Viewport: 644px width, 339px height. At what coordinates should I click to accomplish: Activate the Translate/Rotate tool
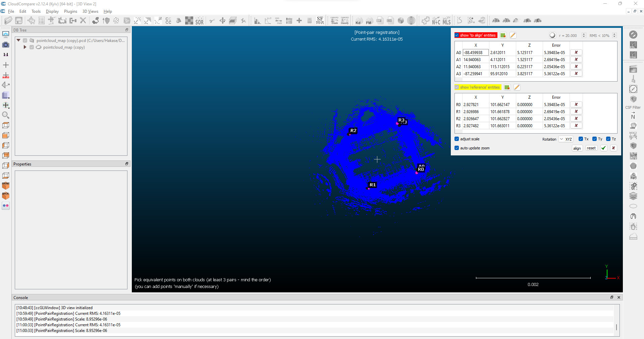coord(223,20)
